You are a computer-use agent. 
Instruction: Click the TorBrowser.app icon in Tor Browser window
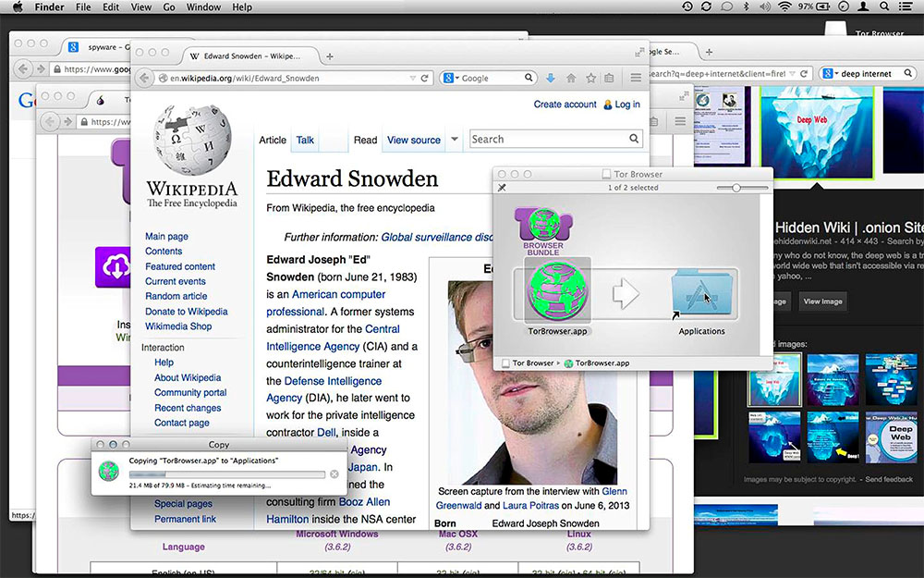click(x=557, y=292)
